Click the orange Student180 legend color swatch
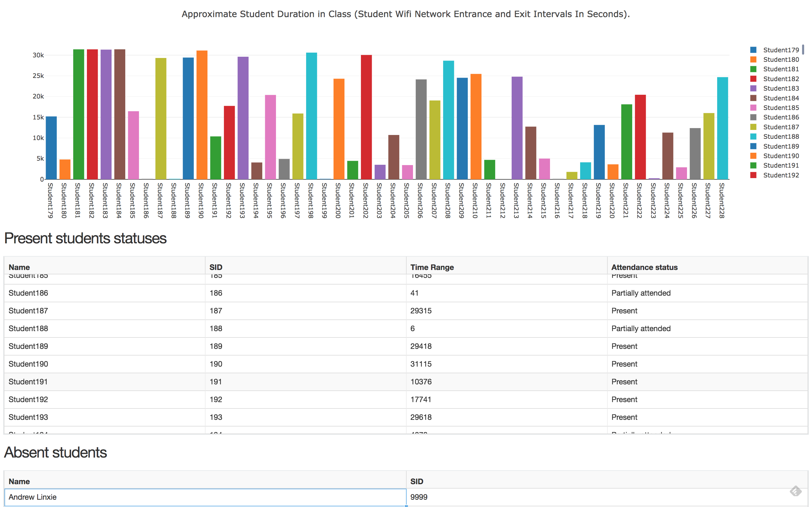This screenshot has width=812, height=507. coord(753,60)
